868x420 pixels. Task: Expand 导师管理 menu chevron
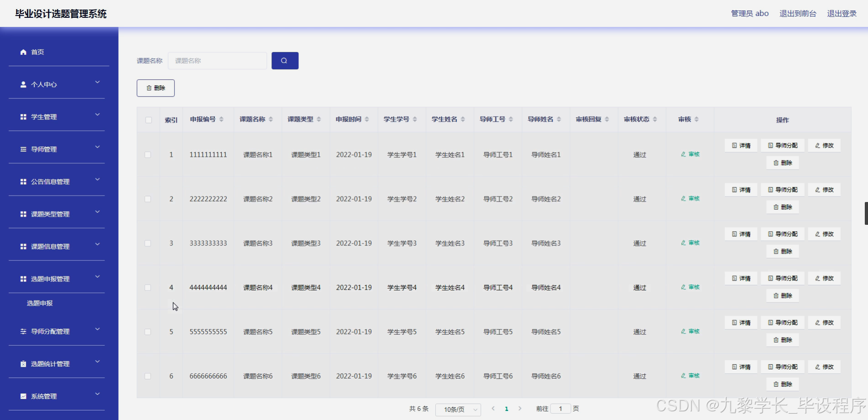[97, 147]
